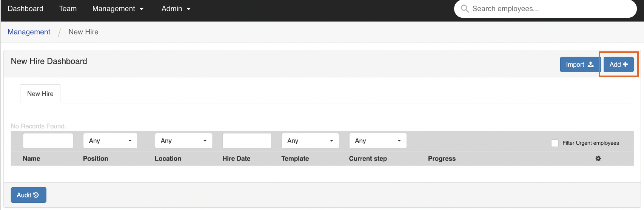Select the New Hire tab
Image resolution: width=644 pixels, height=210 pixels.
[40, 94]
